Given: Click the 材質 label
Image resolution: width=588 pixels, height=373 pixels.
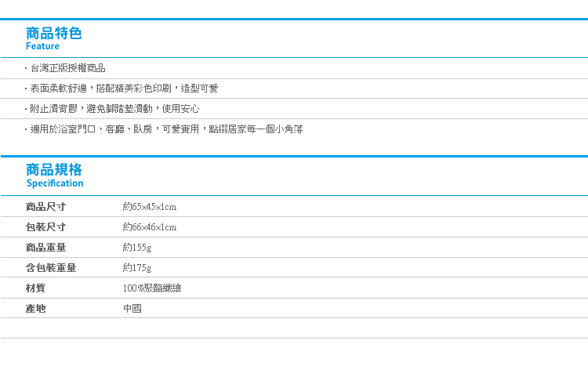Looking at the screenshot, I should point(35,288).
